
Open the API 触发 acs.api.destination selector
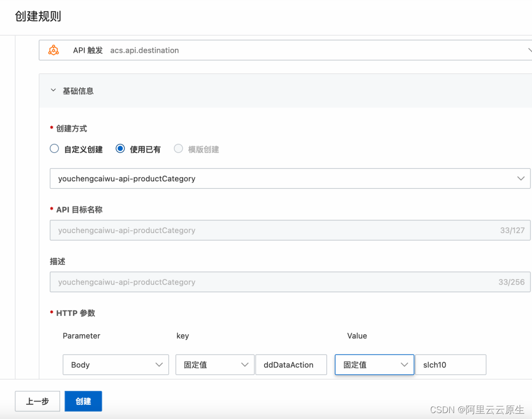click(x=285, y=50)
